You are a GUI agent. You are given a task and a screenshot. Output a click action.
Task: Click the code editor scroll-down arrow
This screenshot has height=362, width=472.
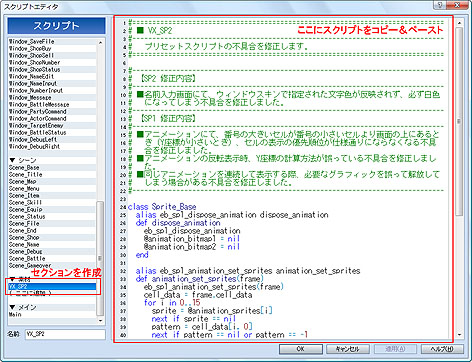[x=459, y=334]
